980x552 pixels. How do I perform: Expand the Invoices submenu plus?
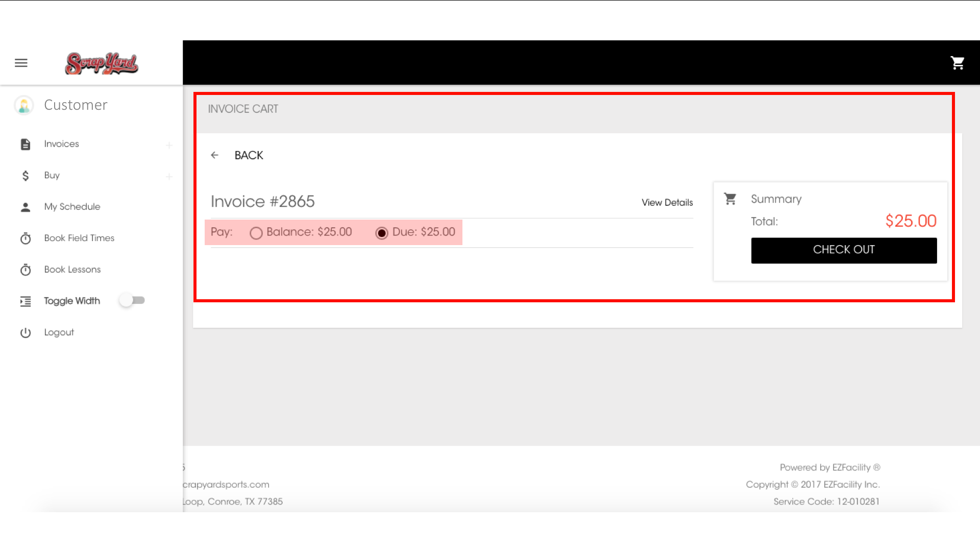pos(169,146)
